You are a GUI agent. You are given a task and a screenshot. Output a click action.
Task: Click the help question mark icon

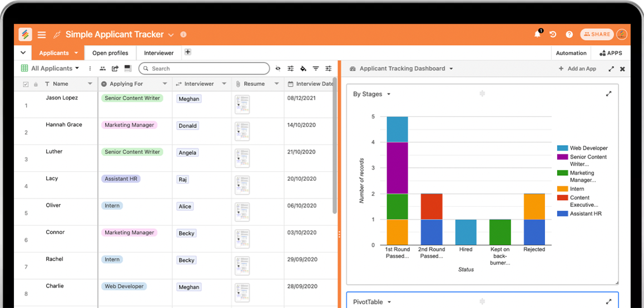pos(569,34)
